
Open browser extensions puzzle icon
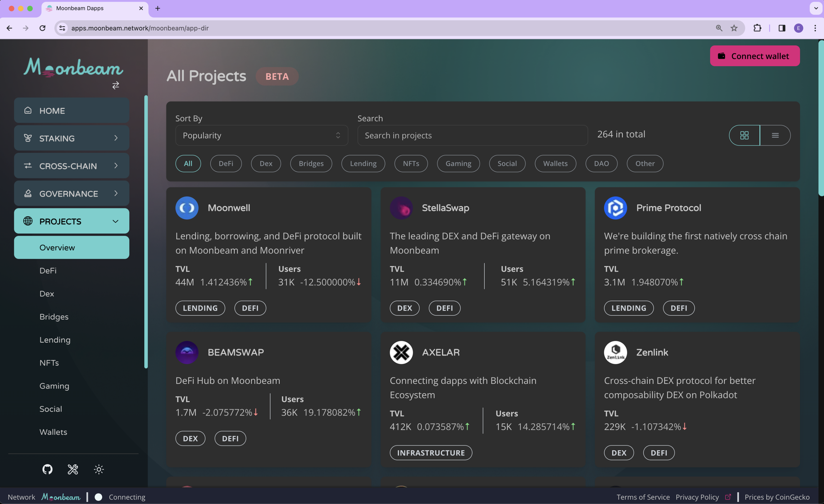[757, 28]
